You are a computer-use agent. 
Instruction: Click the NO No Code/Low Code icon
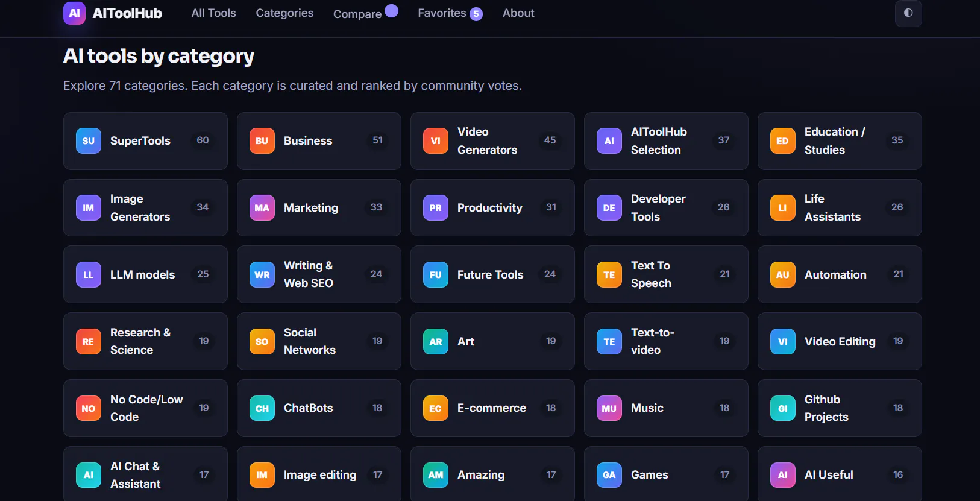point(89,409)
